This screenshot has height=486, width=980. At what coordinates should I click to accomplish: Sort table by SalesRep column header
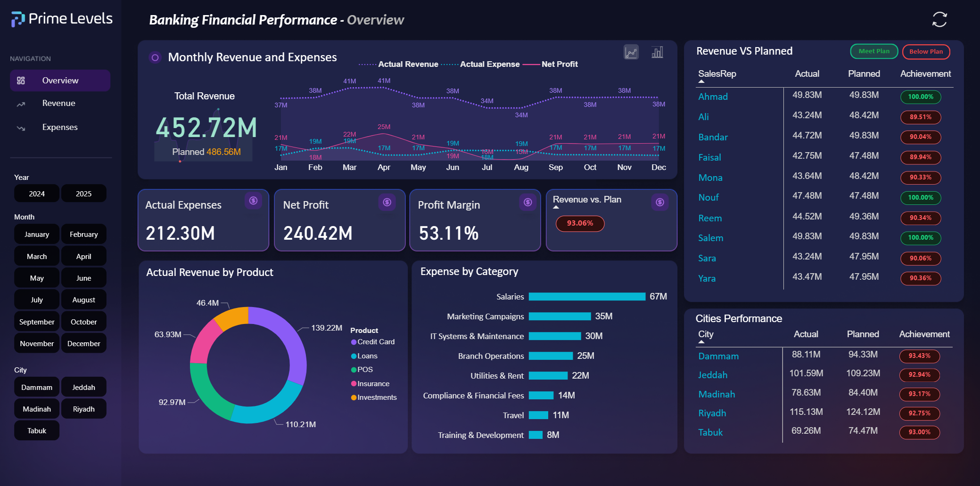(716, 74)
